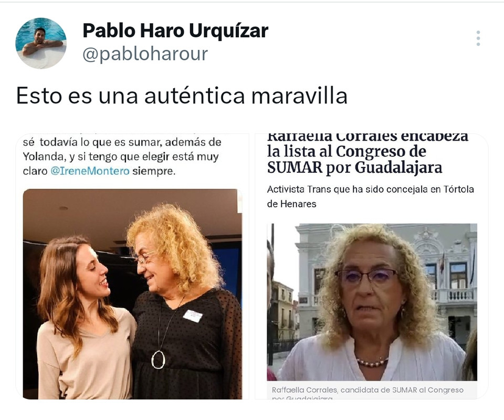Open the photo of two women smiling together
The height and width of the screenshot is (420, 504).
[132, 294]
